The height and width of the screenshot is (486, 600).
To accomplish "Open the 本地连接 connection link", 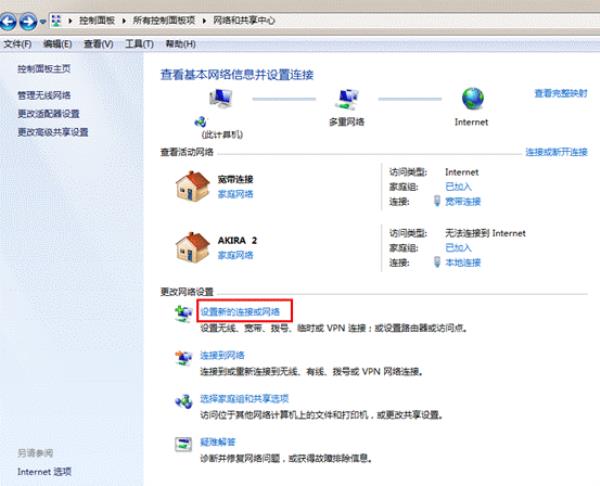I will coord(463,263).
